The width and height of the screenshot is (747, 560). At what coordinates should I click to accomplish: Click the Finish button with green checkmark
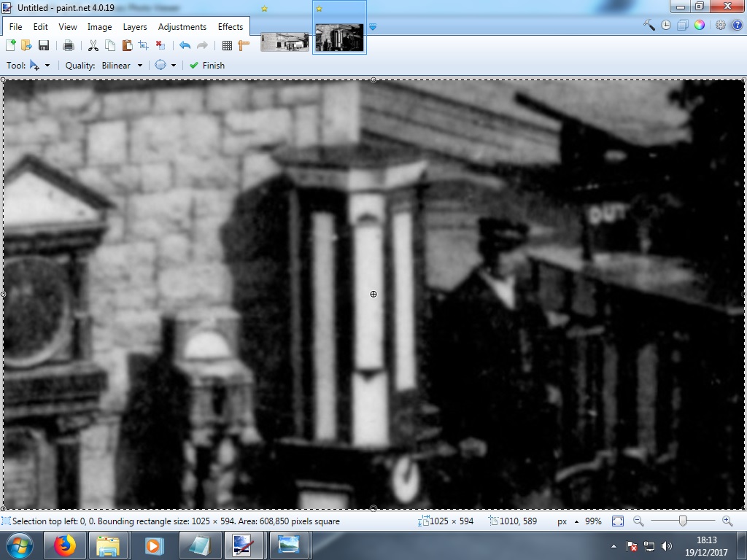pyautogui.click(x=207, y=65)
